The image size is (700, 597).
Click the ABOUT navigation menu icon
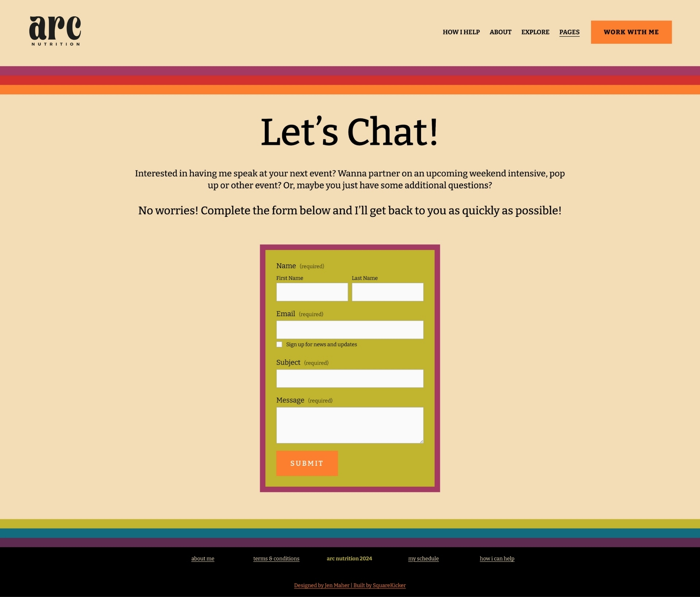point(501,32)
